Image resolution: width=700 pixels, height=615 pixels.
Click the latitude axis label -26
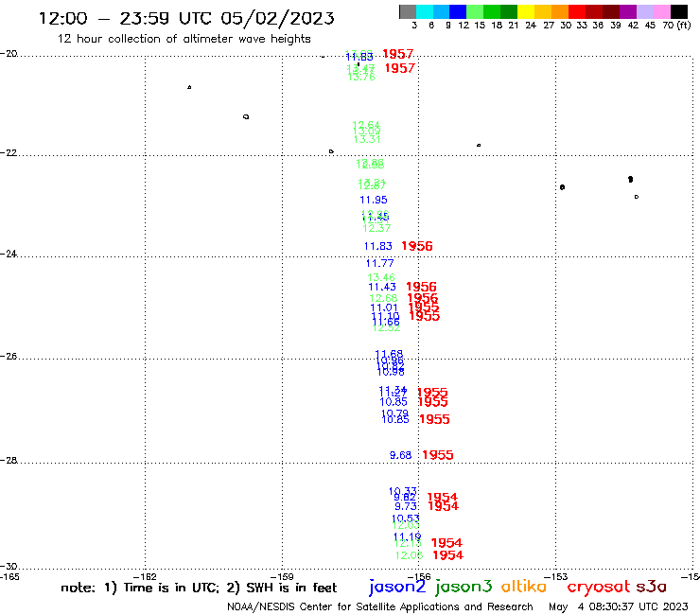pyautogui.click(x=9, y=357)
